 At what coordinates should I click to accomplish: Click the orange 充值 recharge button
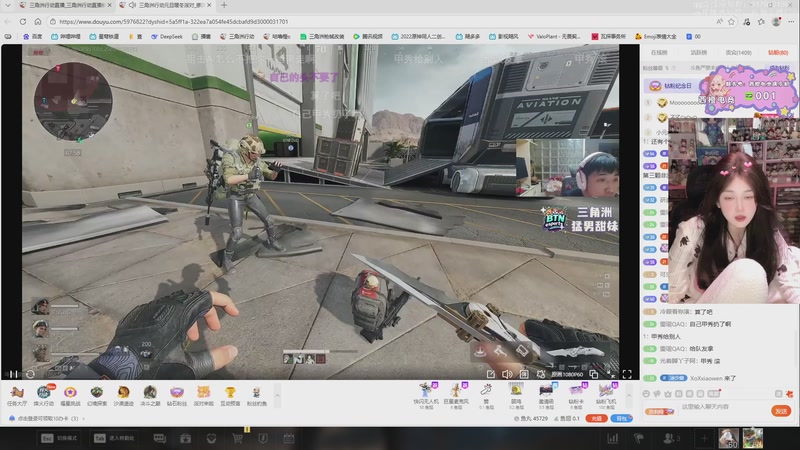[x=596, y=418]
